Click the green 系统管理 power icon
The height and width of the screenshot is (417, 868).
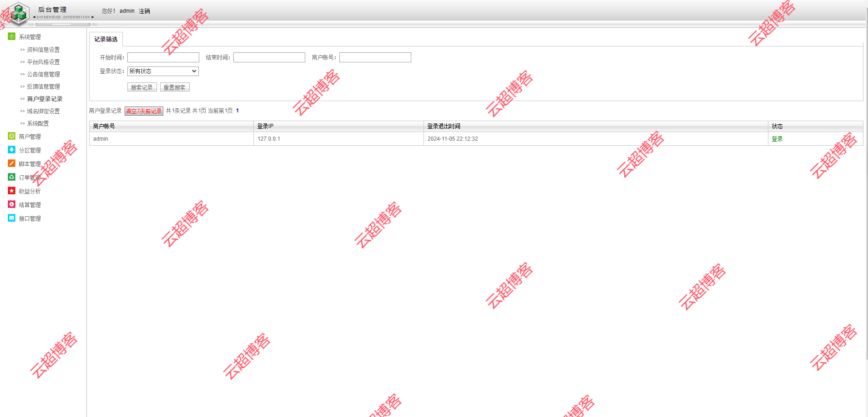(x=12, y=36)
